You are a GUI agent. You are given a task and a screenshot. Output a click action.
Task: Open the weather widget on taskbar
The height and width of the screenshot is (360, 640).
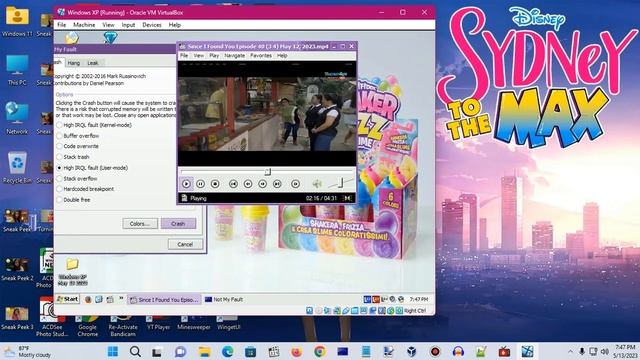(28, 351)
